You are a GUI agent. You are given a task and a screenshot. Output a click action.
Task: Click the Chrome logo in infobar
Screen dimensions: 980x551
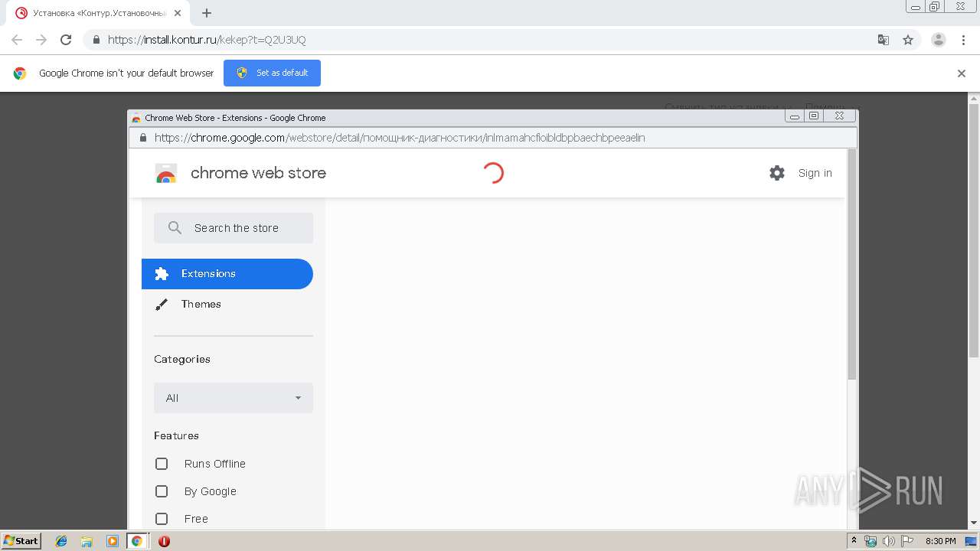point(20,73)
